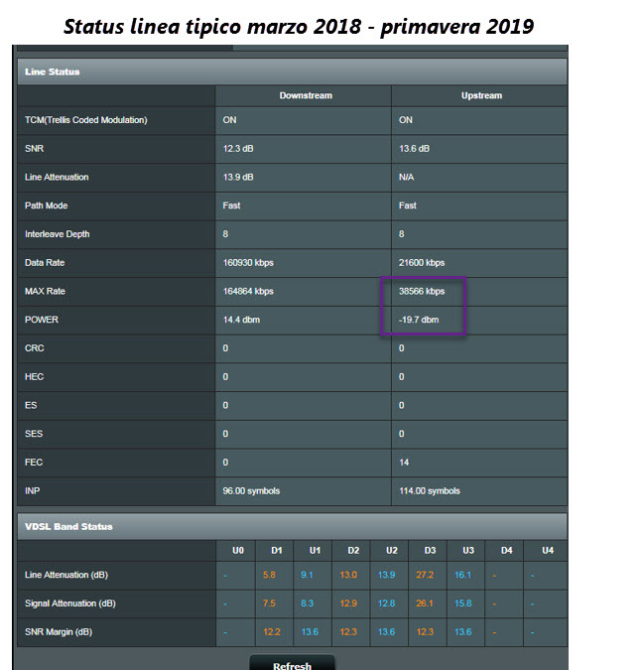The width and height of the screenshot is (644, 670).
Task: Select D3 Line Attenuation value 27.2
Action: click(425, 575)
